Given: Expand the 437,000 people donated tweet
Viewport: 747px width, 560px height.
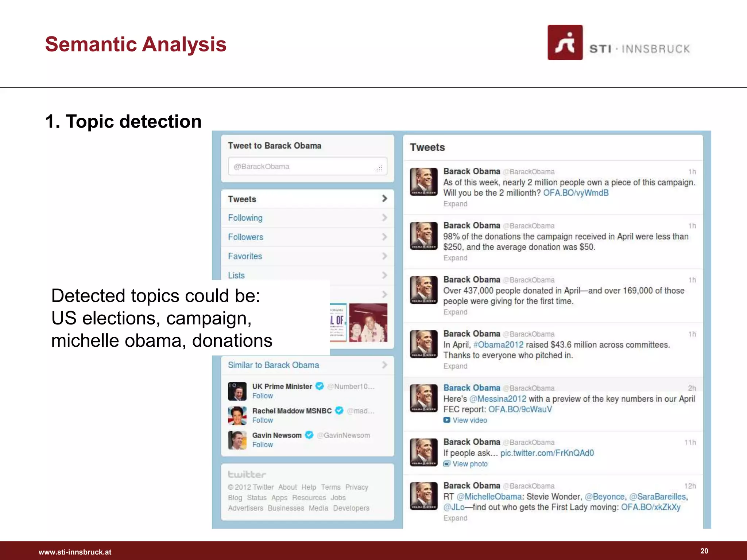Looking at the screenshot, I should [455, 312].
